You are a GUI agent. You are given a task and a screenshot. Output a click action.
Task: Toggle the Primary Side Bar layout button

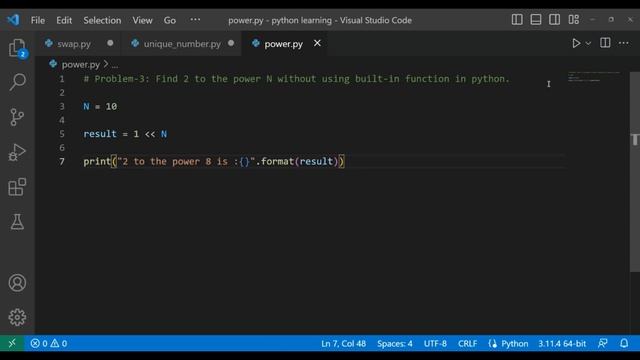click(x=517, y=20)
